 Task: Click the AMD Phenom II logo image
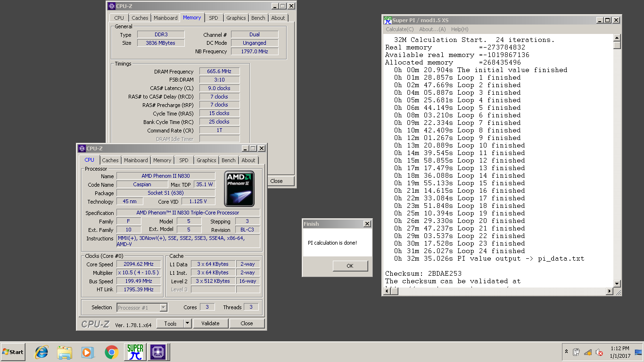click(x=239, y=189)
